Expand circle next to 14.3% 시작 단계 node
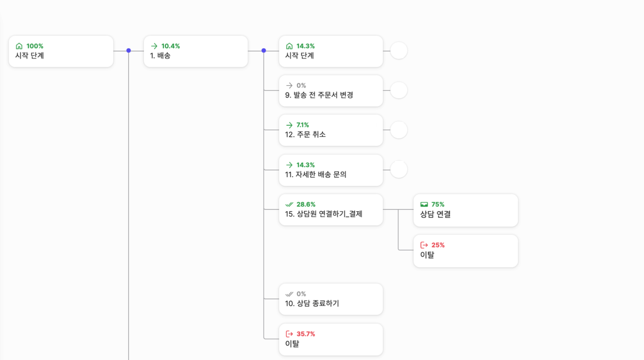Screen dimensions: 644x360 coord(398,51)
